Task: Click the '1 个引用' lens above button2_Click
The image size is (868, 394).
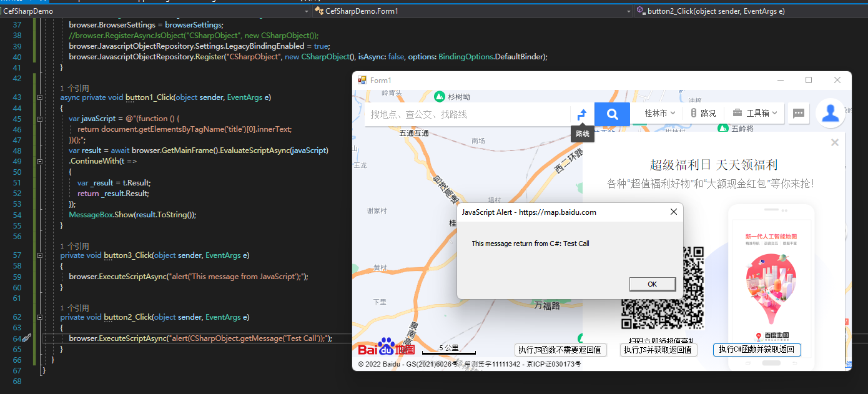Action: pos(75,308)
